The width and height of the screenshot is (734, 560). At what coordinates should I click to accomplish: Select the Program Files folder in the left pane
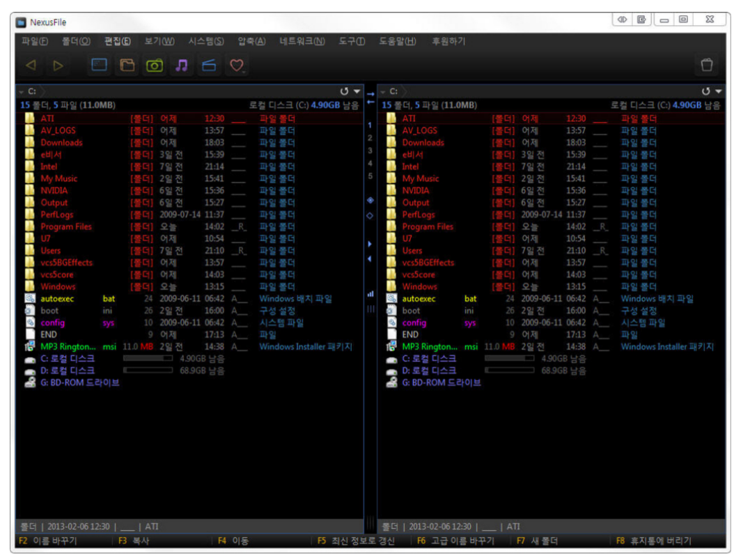[x=189, y=226]
